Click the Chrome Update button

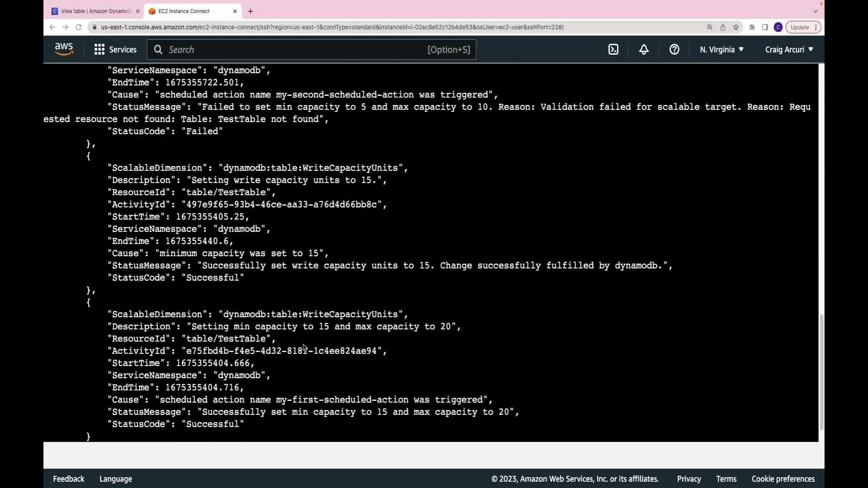[800, 27]
